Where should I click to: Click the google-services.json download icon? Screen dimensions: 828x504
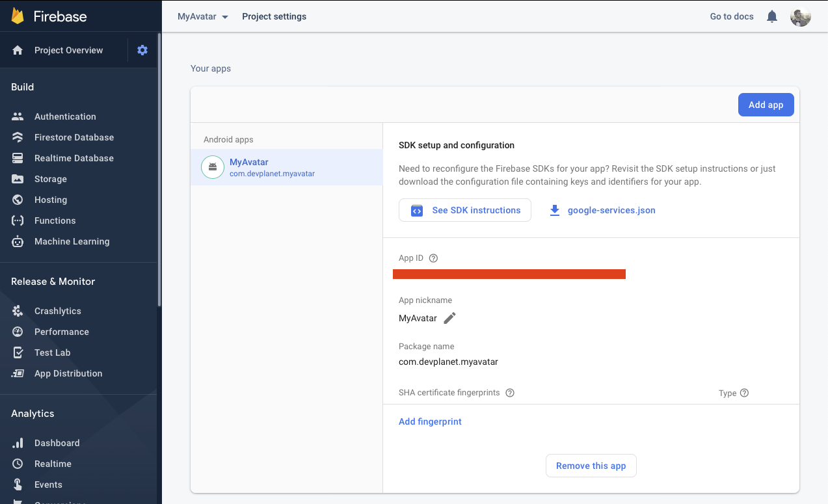pyautogui.click(x=555, y=210)
